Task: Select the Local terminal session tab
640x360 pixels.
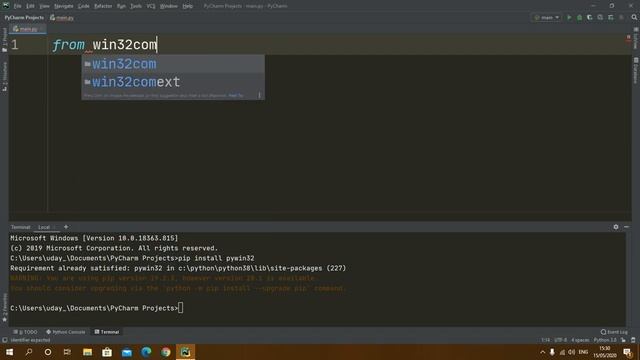Action: tap(46, 227)
